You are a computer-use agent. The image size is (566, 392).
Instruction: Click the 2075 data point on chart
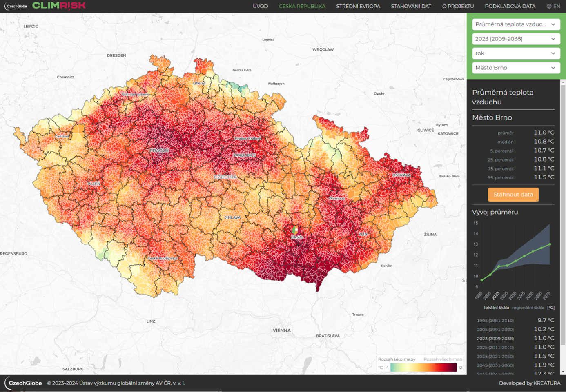pos(550,244)
